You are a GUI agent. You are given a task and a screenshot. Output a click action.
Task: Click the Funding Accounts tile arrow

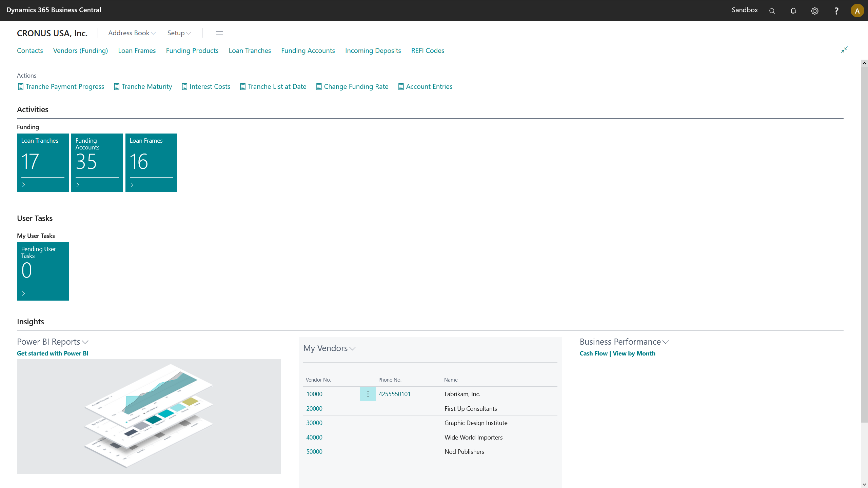pos(78,185)
